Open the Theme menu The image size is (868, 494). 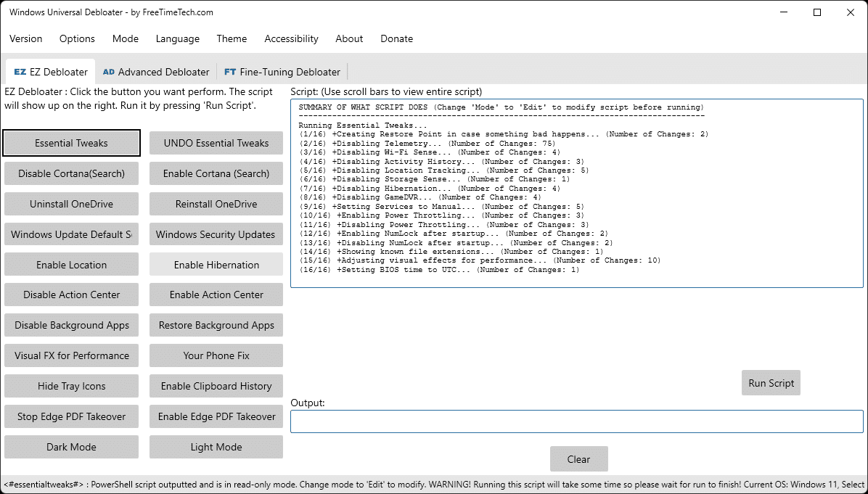tap(232, 38)
